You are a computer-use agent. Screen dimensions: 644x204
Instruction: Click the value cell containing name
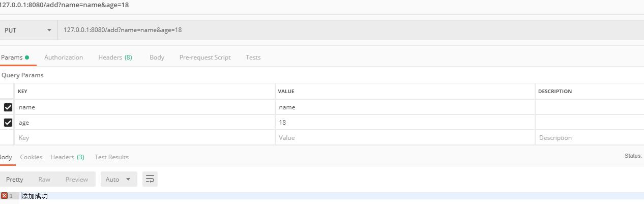coord(405,107)
